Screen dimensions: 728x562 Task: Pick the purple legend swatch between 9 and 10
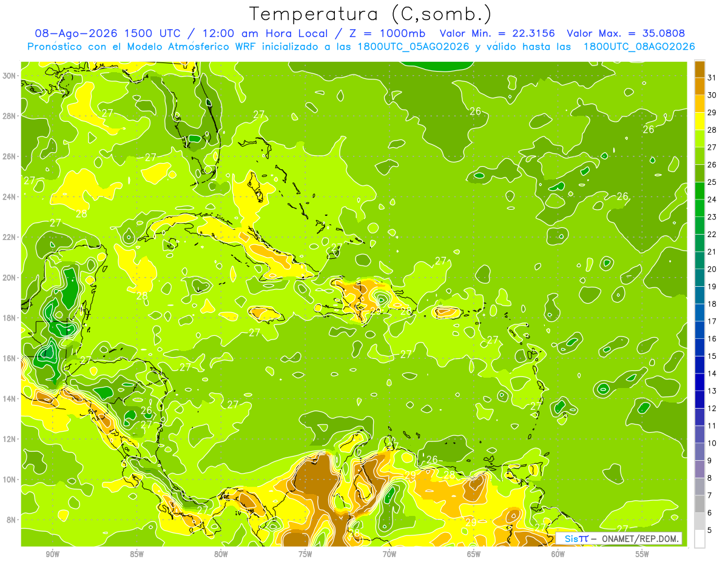(x=699, y=452)
